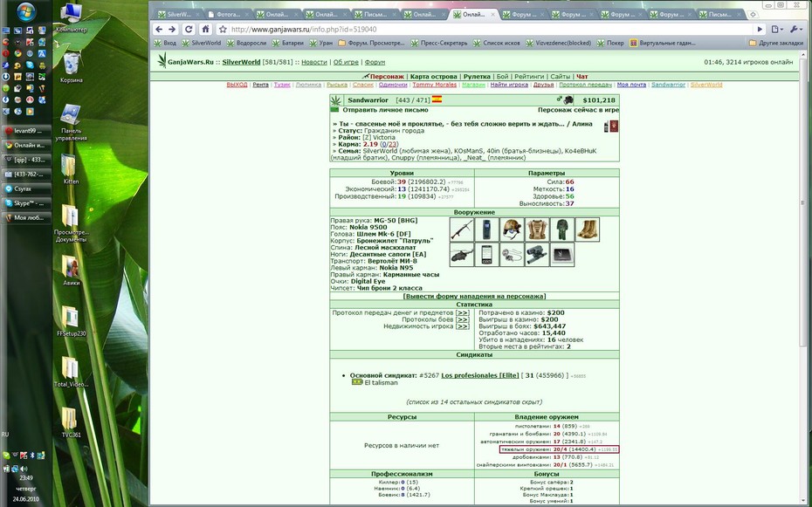812x507 pixels.
Task: Open Карта острова menu item
Action: tap(433, 77)
